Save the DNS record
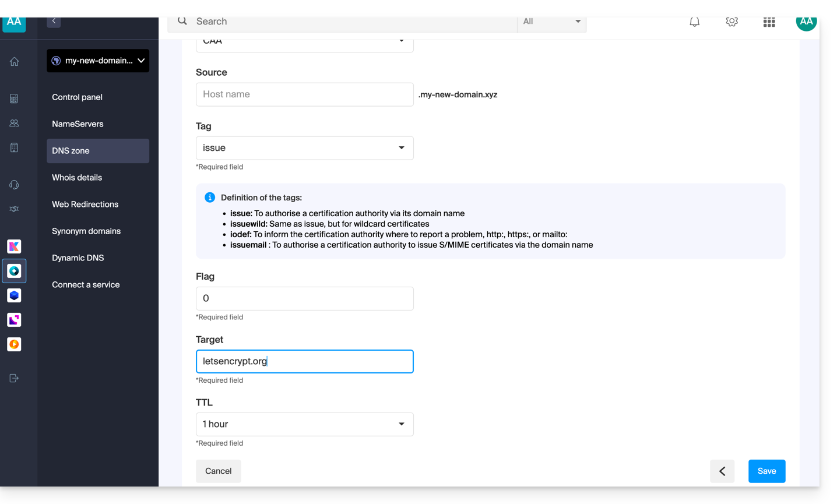 pos(766,471)
